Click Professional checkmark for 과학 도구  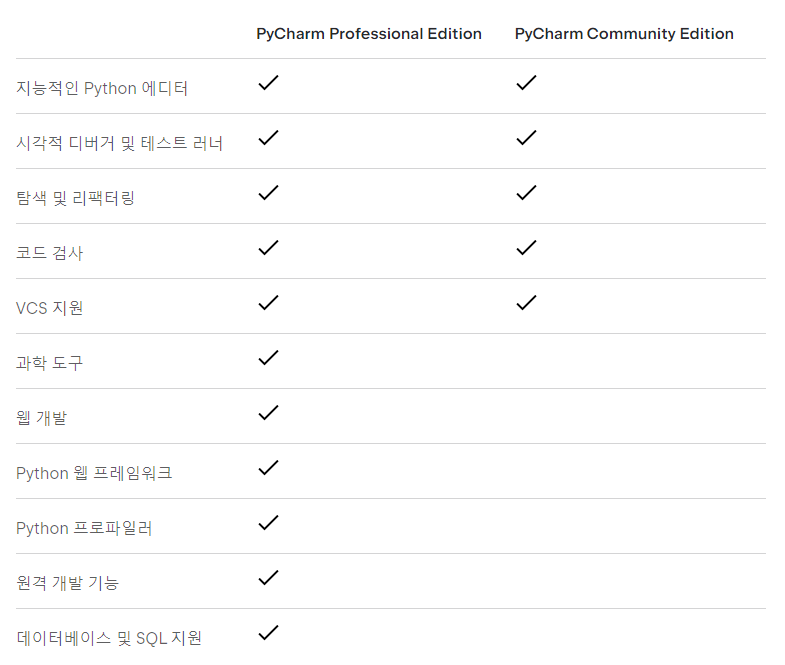coord(268,358)
